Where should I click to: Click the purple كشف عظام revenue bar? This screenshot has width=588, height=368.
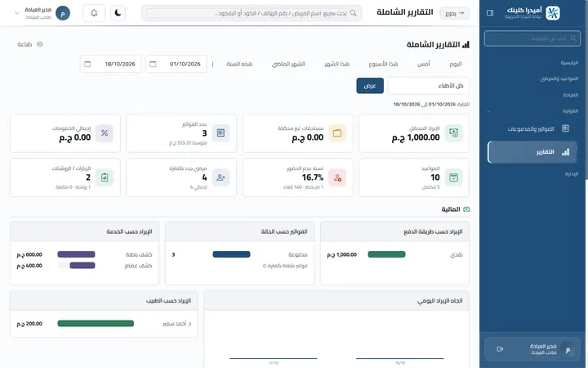(x=82, y=266)
